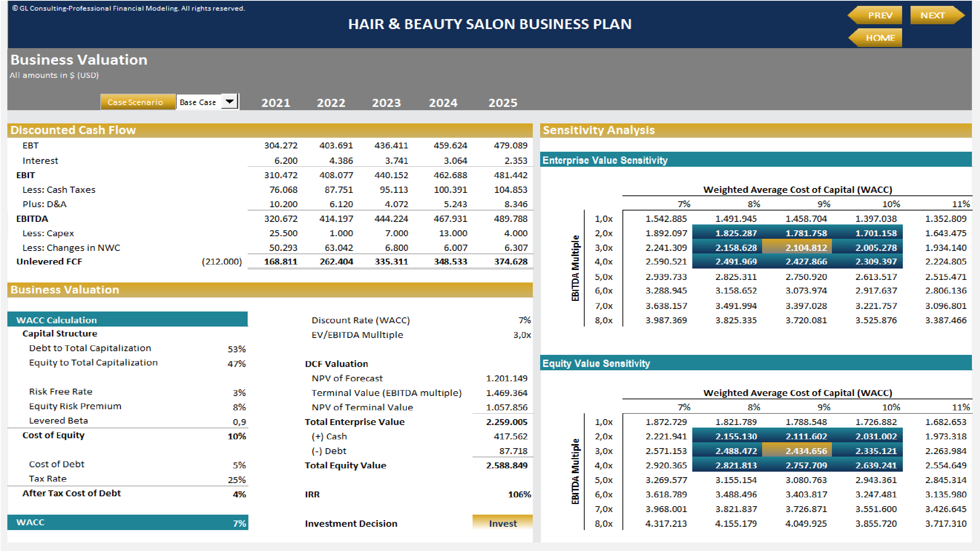Go to HOME via arrow button
The width and height of the screenshot is (980, 551).
point(875,37)
